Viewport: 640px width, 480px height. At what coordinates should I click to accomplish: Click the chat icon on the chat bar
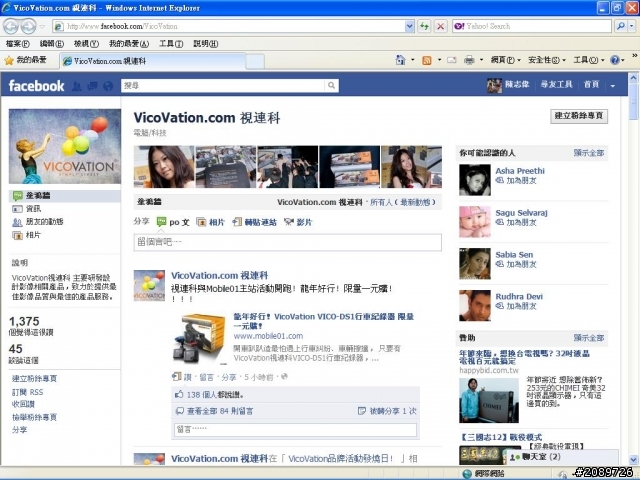[513, 457]
